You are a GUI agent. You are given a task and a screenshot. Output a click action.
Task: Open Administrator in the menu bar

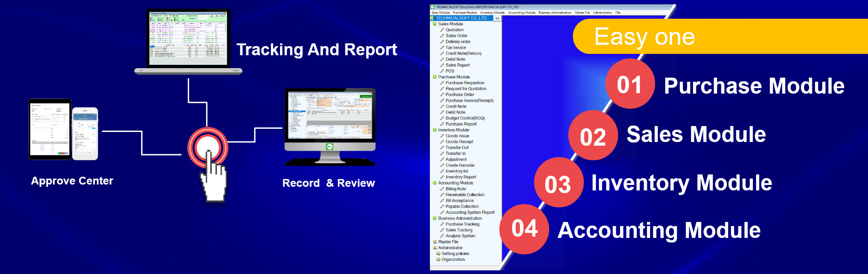[603, 13]
